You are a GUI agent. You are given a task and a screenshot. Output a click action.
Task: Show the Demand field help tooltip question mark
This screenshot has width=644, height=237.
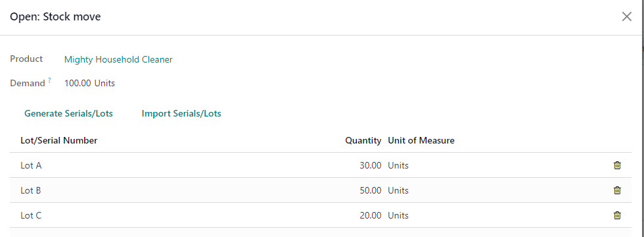point(49,80)
